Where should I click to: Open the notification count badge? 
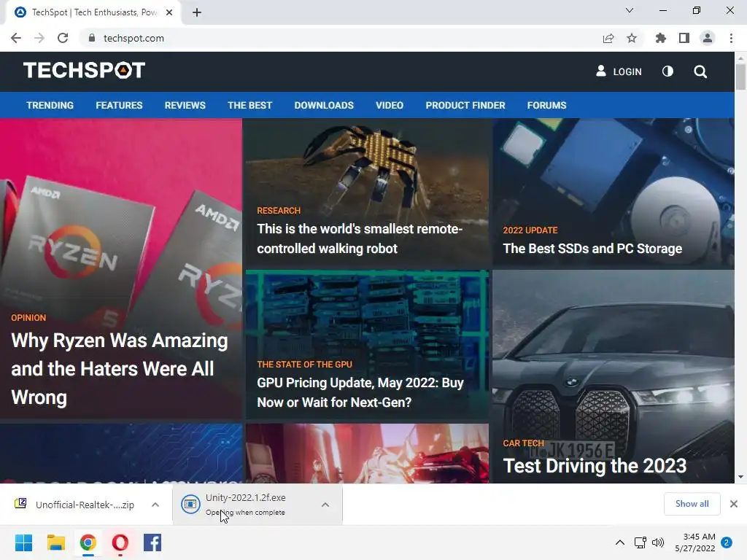[x=727, y=542]
